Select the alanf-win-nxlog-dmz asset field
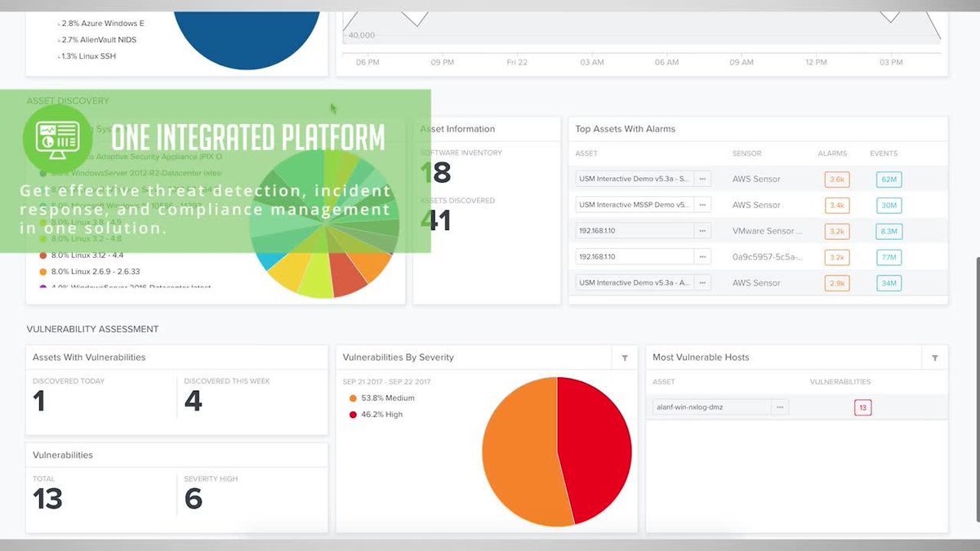This screenshot has height=551, width=980. [711, 407]
